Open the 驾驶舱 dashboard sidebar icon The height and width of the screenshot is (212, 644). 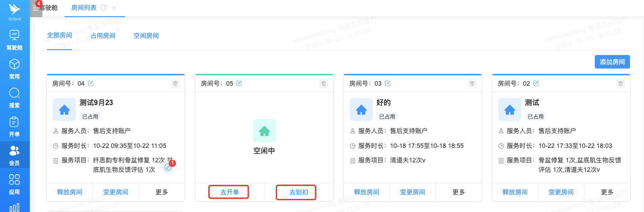pos(14,35)
